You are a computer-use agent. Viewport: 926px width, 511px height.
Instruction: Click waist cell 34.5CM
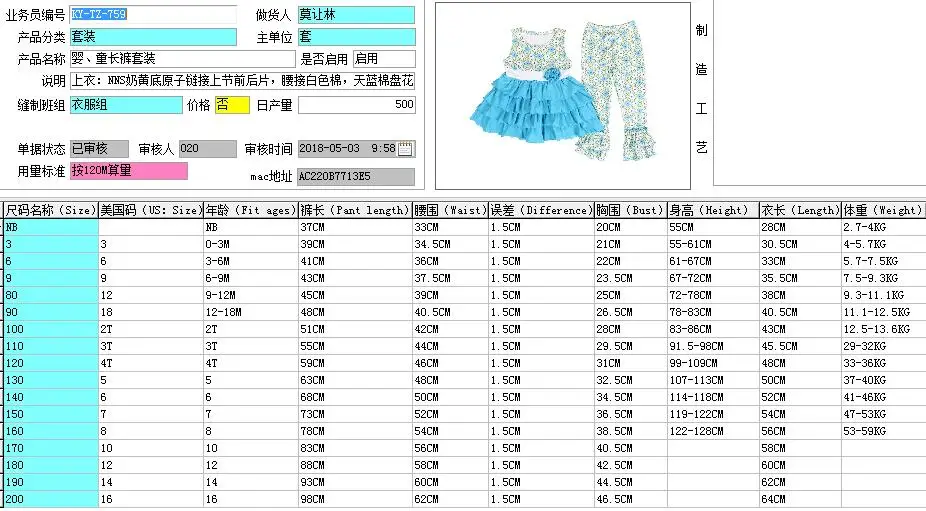pyautogui.click(x=451, y=245)
